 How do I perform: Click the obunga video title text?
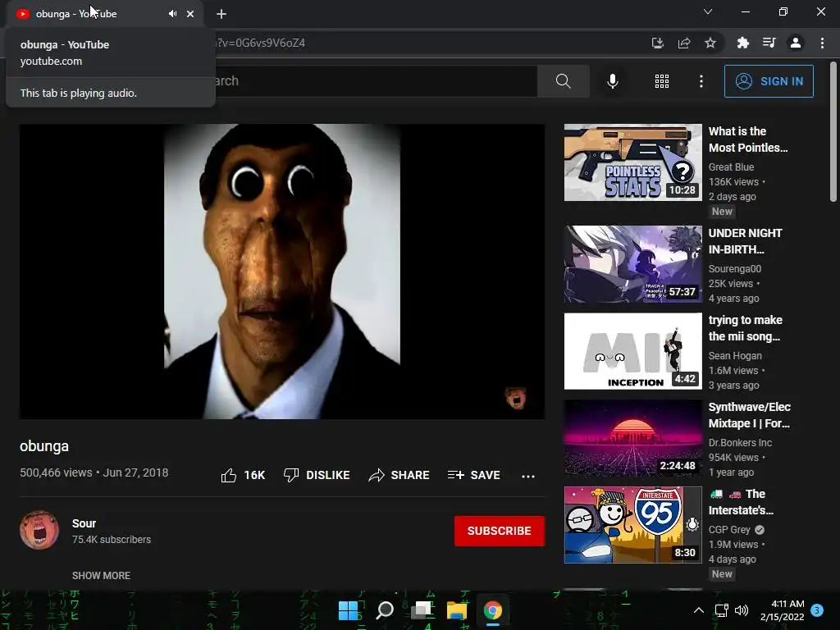coord(44,446)
